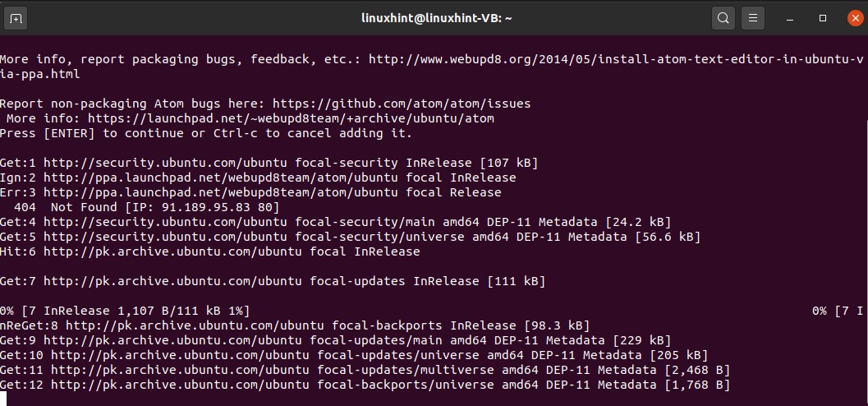
Task: Click the terminal search icon
Action: tap(723, 17)
